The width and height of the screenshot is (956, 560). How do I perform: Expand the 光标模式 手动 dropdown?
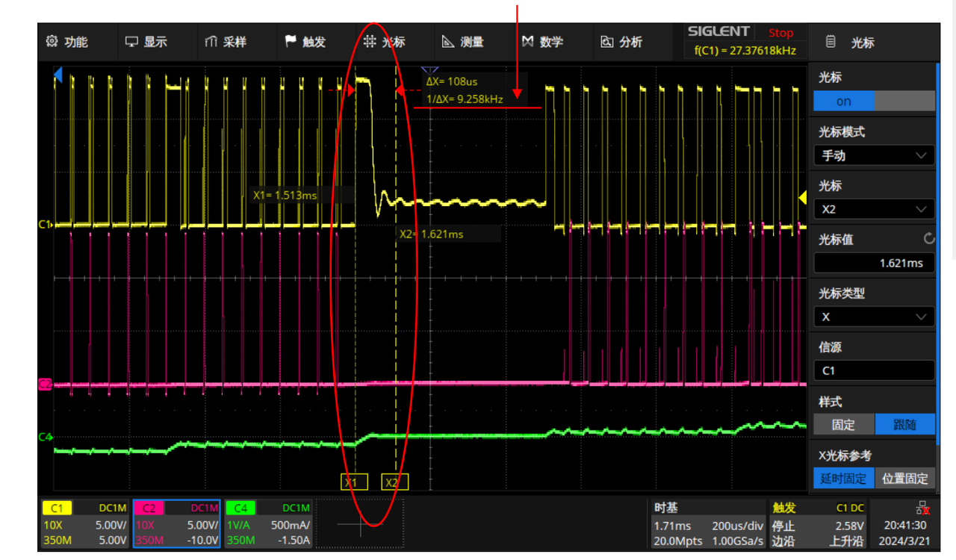pyautogui.click(x=873, y=155)
